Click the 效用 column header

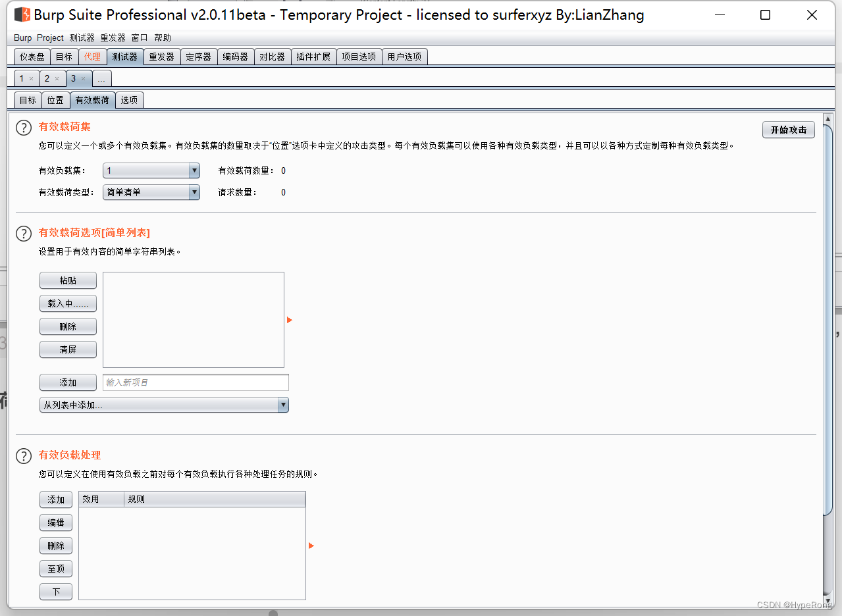[x=101, y=500]
